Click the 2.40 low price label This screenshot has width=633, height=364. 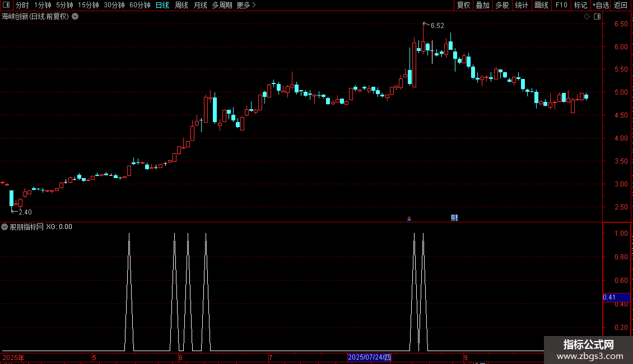pos(25,212)
